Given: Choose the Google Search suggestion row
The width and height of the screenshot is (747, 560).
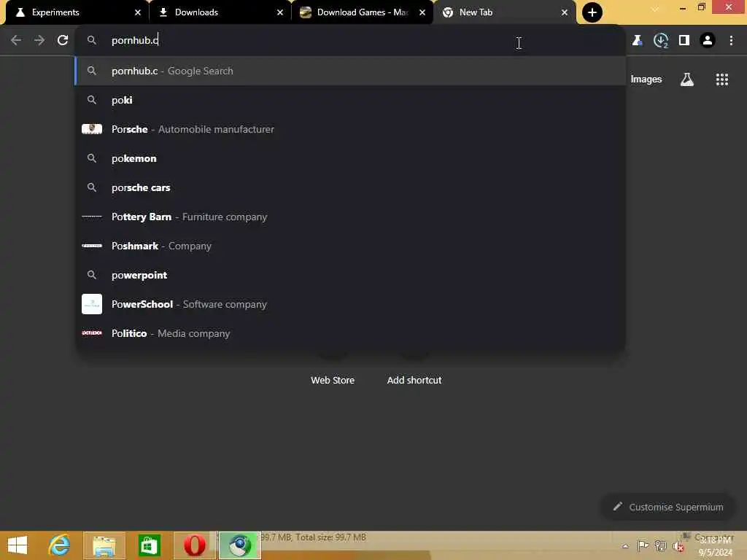Looking at the screenshot, I should tap(350, 71).
